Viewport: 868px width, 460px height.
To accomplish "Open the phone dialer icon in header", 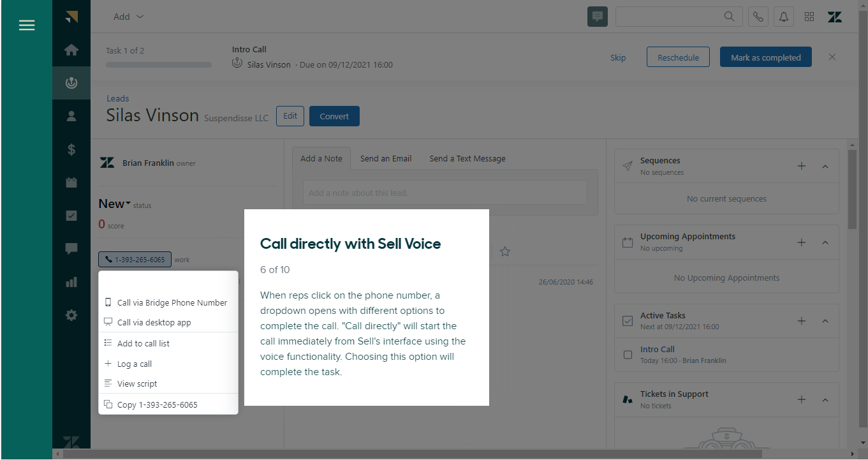I will 758,17.
